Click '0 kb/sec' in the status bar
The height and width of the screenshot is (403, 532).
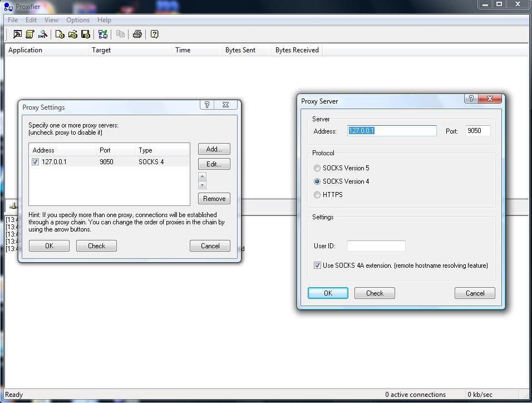[x=480, y=395]
